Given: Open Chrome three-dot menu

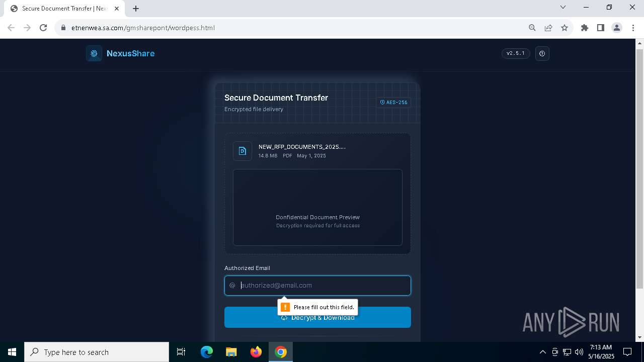Looking at the screenshot, I should (x=633, y=28).
